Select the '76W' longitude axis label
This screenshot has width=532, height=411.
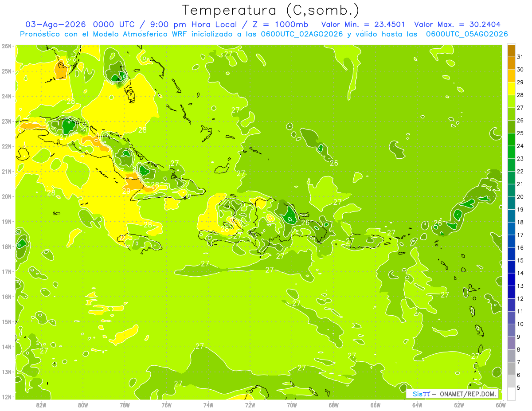tap(166, 405)
